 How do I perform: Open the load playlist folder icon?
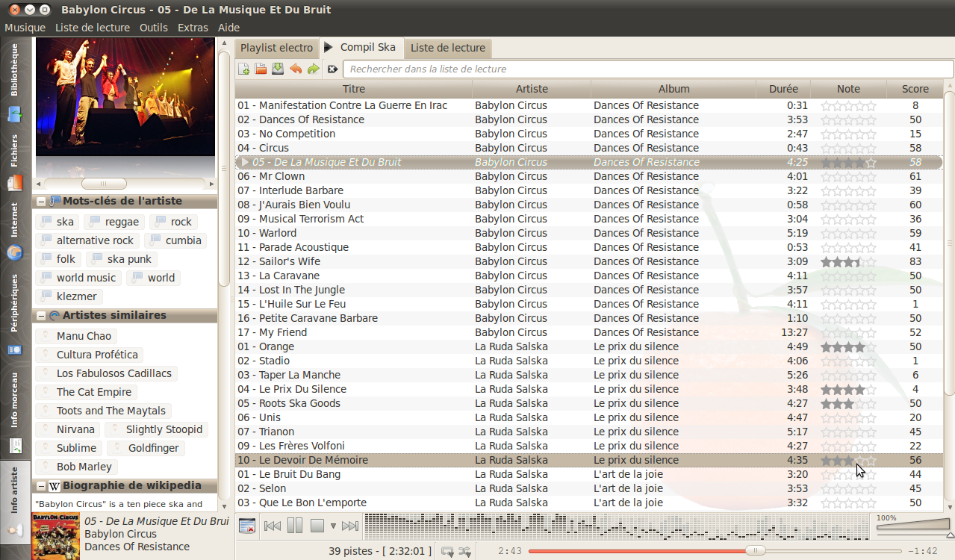point(261,69)
